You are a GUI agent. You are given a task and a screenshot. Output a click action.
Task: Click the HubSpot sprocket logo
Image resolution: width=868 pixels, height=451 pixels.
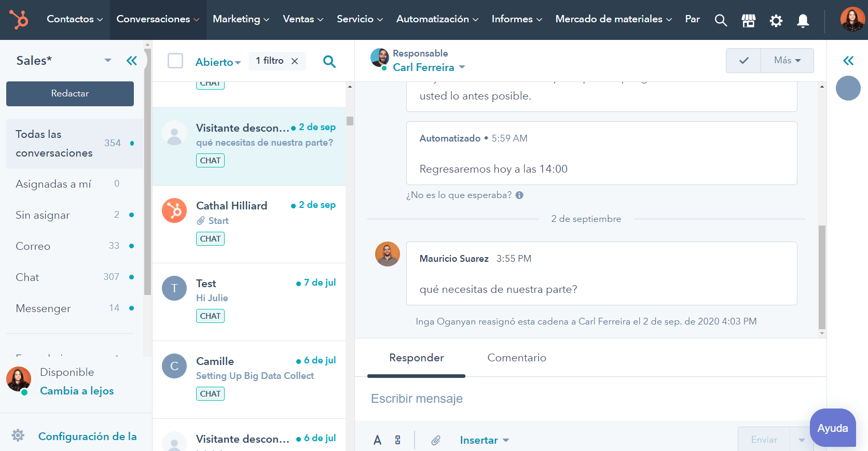tap(19, 20)
